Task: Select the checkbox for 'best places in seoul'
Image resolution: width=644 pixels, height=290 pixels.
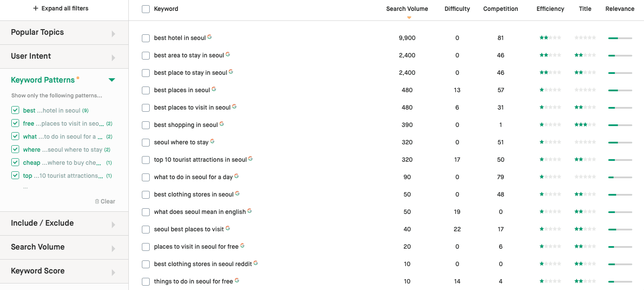Action: [x=146, y=90]
